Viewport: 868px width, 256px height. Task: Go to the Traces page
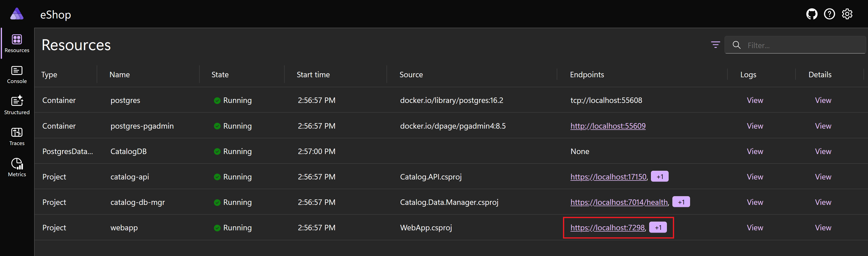click(17, 136)
